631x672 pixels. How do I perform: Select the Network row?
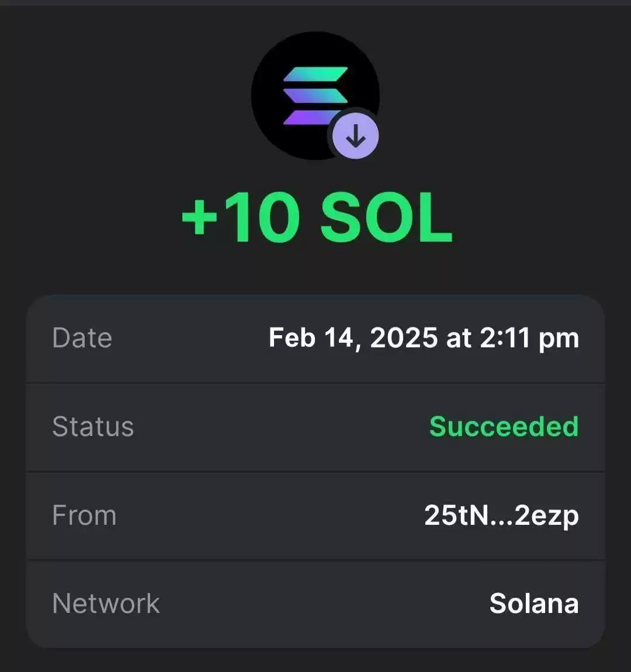point(315,604)
